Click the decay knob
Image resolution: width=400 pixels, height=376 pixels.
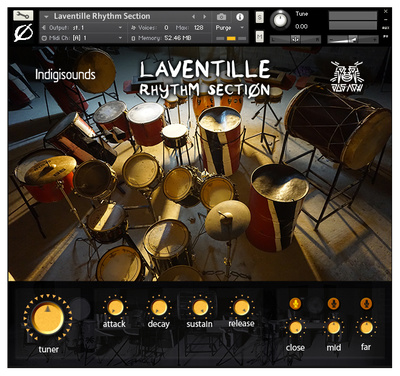click(x=159, y=307)
